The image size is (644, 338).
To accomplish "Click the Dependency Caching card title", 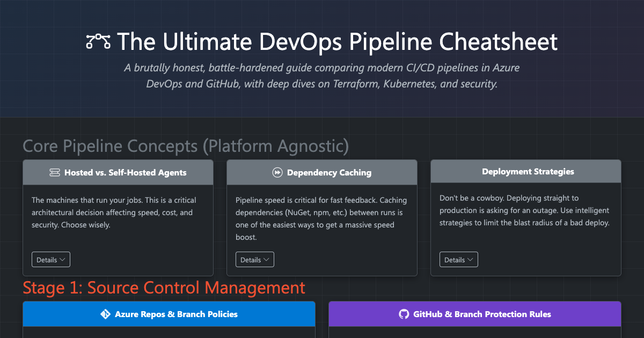I will tap(329, 173).
